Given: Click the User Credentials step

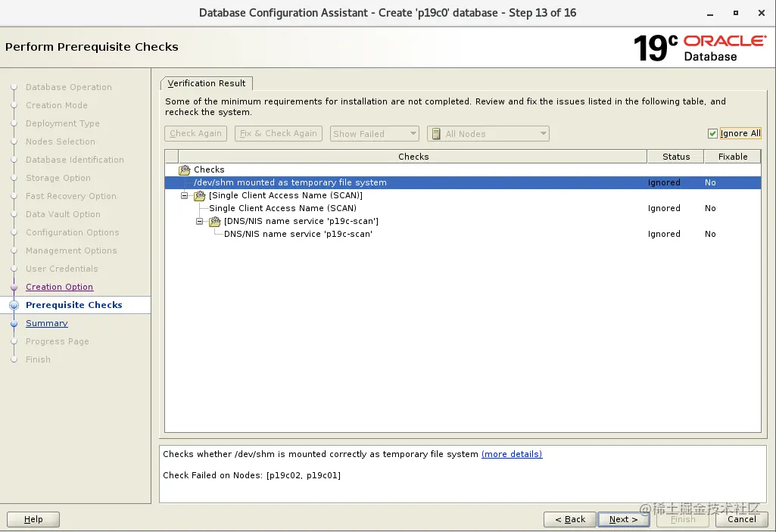Looking at the screenshot, I should point(62,269).
